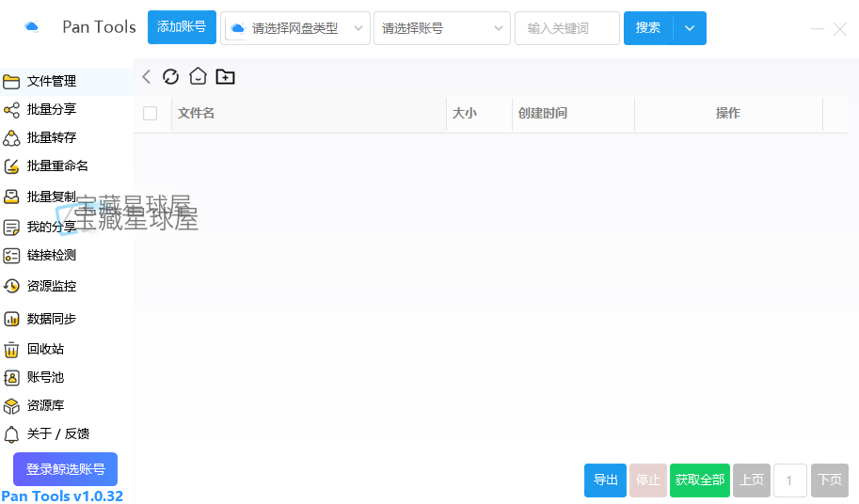
Task: Click the green 获取全部 button
Action: 700,480
